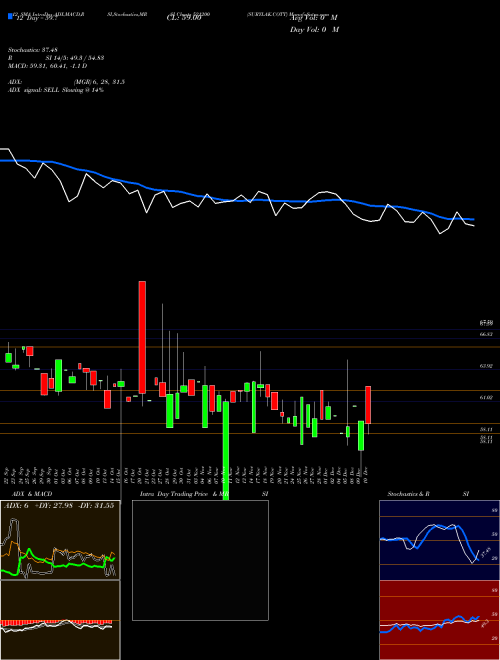Click the 'Stochastics: 37.48' reading
Screen dimensions: 500x660
pyautogui.click(x=32, y=50)
